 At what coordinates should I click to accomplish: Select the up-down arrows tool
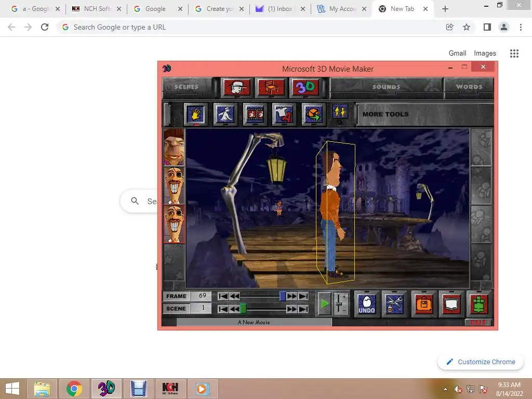coord(340,111)
